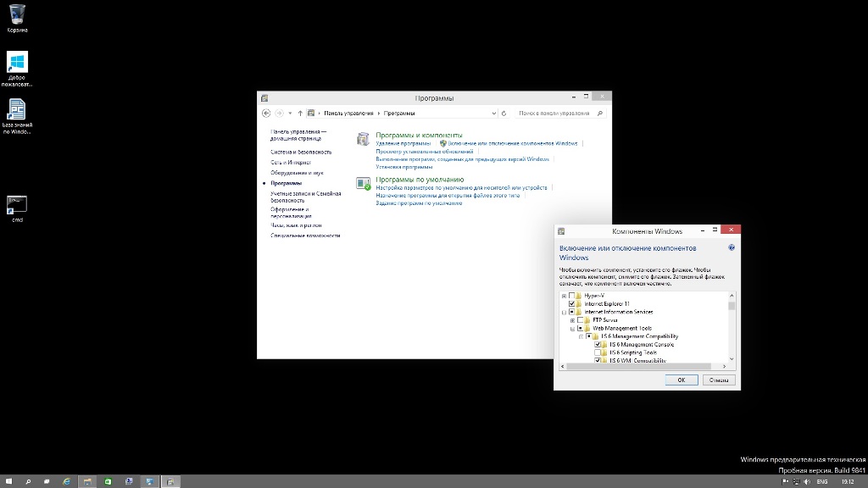868x488 pixels.
Task: Expand the FTP Server tree node
Action: pos(572,320)
